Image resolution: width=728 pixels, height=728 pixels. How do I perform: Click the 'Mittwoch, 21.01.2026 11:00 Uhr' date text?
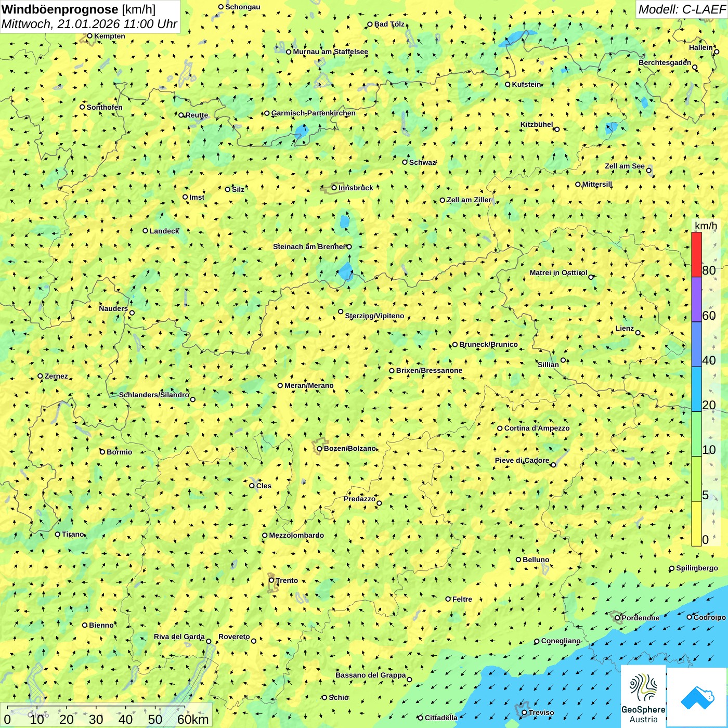(89, 24)
